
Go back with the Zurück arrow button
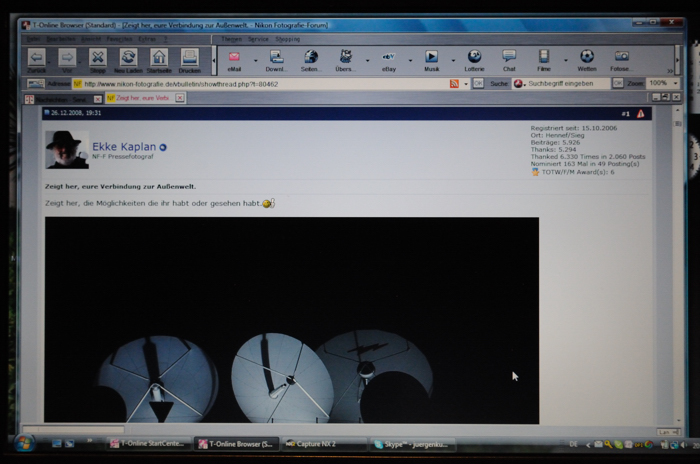coord(36,58)
